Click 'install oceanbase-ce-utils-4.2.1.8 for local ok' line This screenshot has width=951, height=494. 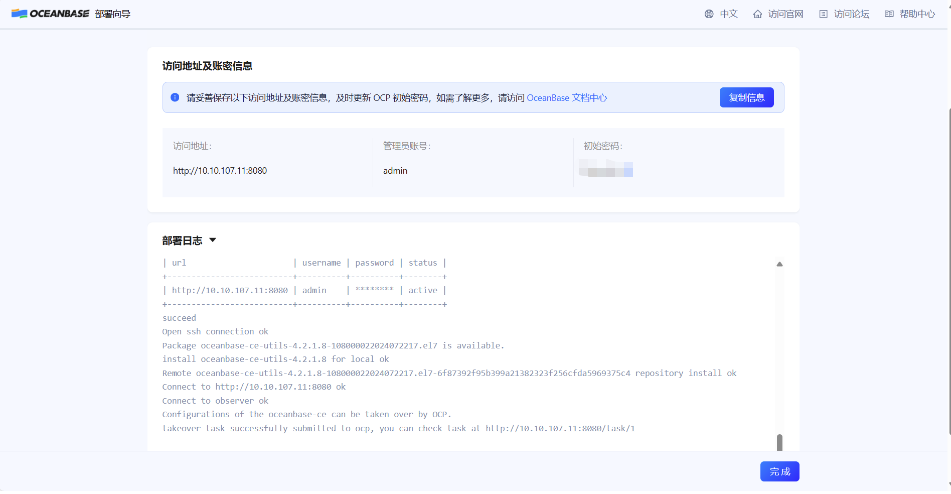(275, 359)
